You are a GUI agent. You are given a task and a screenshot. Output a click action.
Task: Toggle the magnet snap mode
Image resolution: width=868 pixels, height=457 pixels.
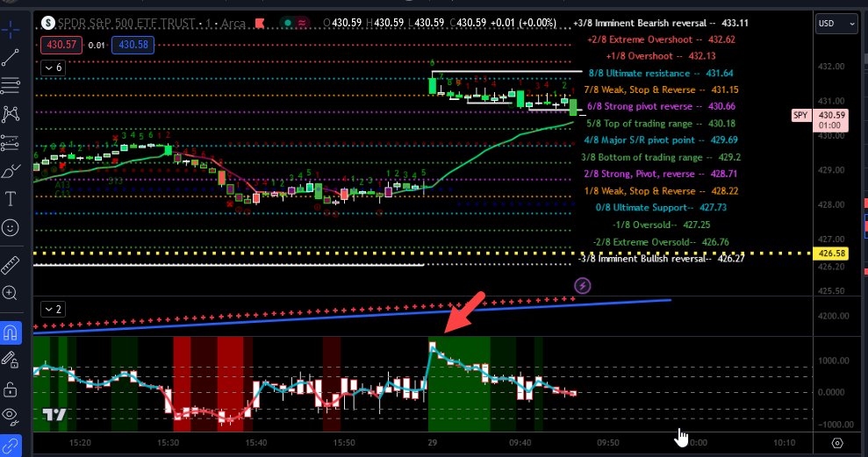11,332
